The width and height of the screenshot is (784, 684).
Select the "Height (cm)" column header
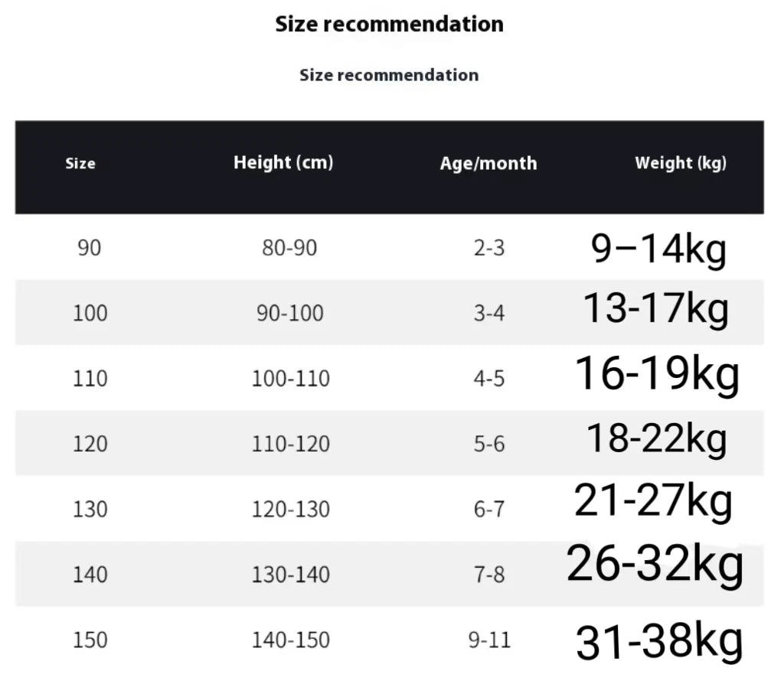(x=283, y=162)
